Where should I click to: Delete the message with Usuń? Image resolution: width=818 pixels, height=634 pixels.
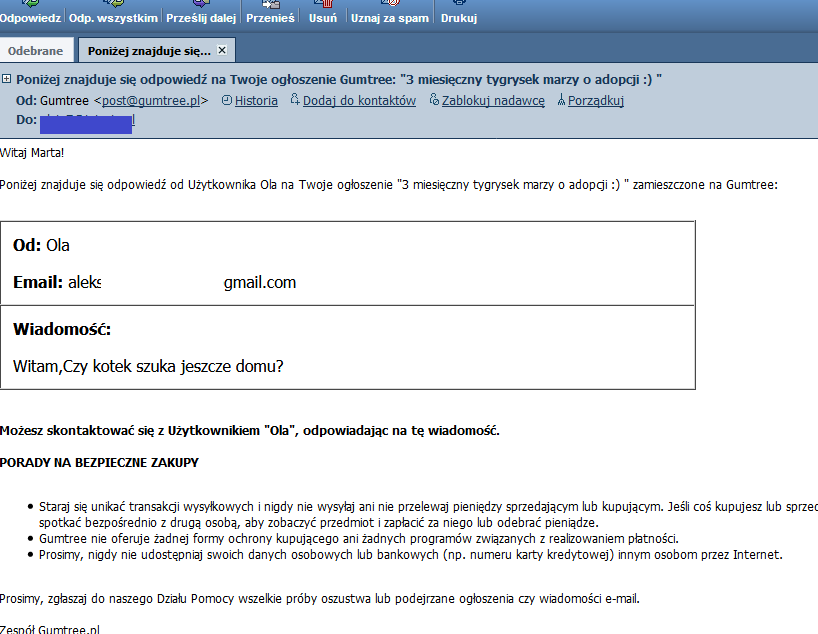pyautogui.click(x=323, y=13)
